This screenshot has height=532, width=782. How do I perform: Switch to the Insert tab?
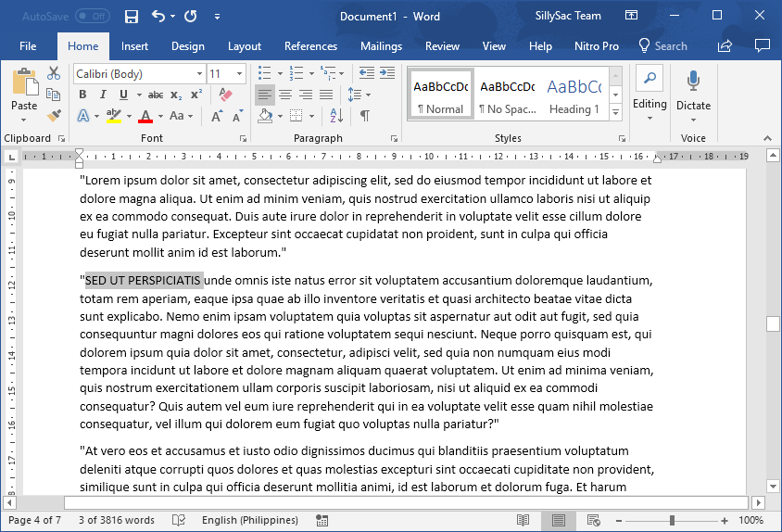(x=134, y=46)
